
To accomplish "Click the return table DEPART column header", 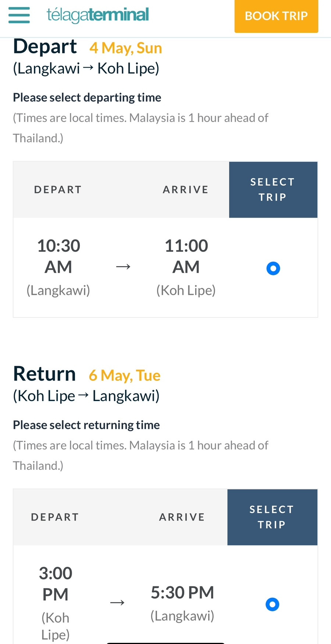I will [x=55, y=517].
